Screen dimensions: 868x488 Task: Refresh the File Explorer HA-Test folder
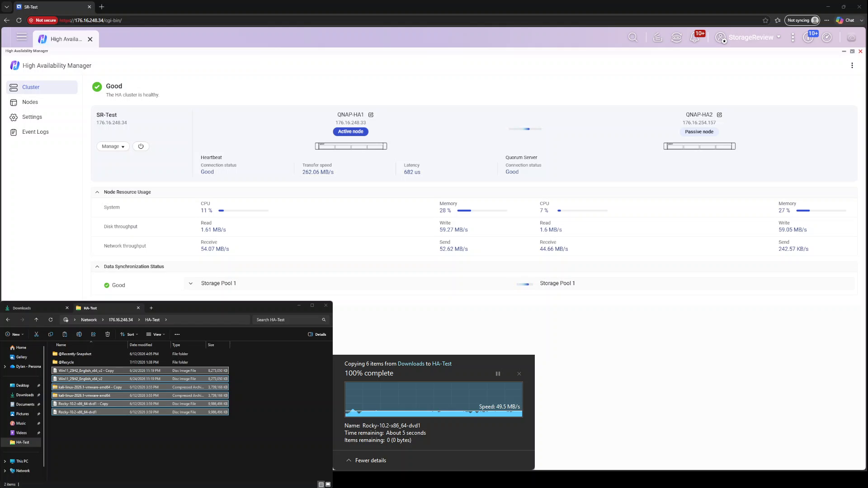pos(51,320)
